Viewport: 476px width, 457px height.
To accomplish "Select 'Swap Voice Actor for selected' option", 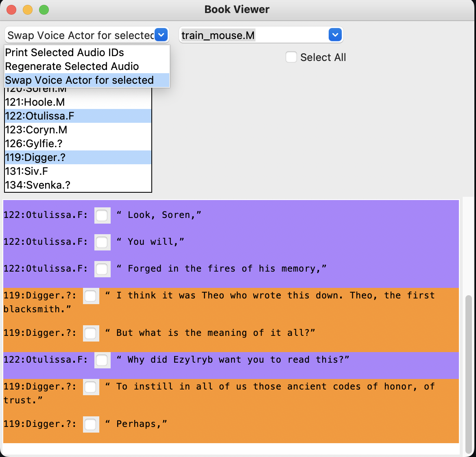I will pos(79,80).
